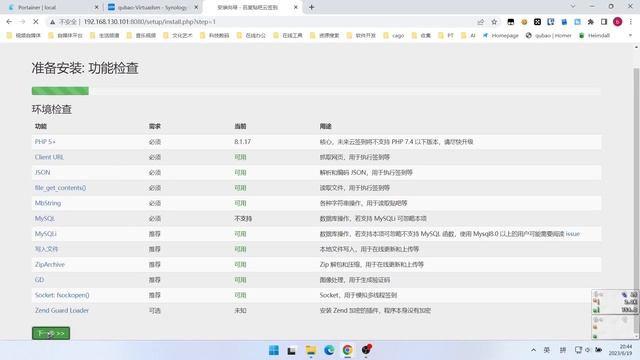The width and height of the screenshot is (640, 360).
Task: Open the Homepage bookmark
Action: pos(500,36)
